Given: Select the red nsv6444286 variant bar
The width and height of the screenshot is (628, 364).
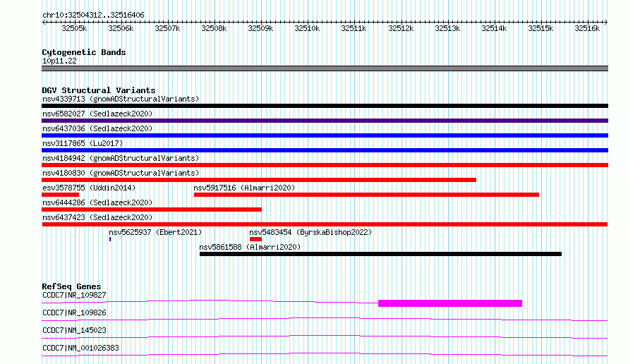Looking at the screenshot, I should (x=152, y=210).
